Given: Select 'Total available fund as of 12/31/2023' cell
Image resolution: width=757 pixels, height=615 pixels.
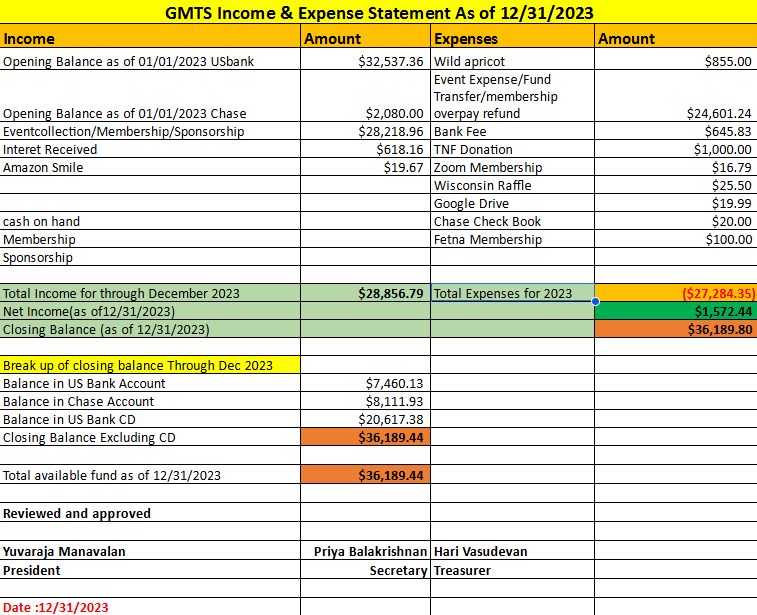Looking at the screenshot, I should coord(150,475).
